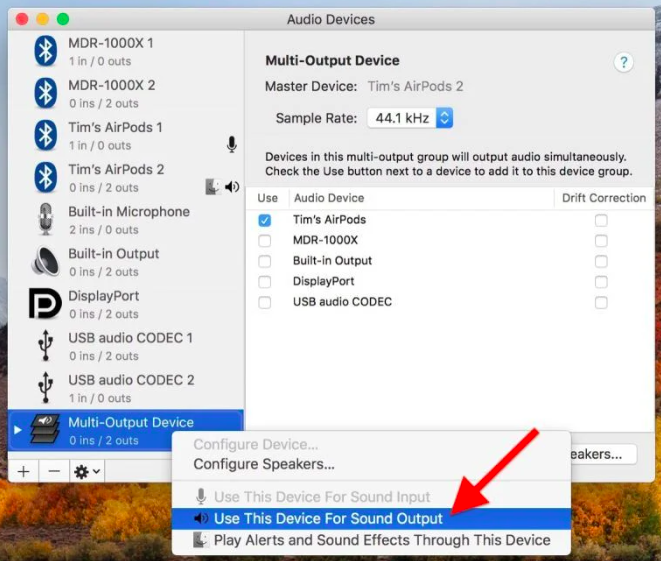The height and width of the screenshot is (561, 661).
Task: Click the DisplayPort logo icon
Action: tap(45, 303)
